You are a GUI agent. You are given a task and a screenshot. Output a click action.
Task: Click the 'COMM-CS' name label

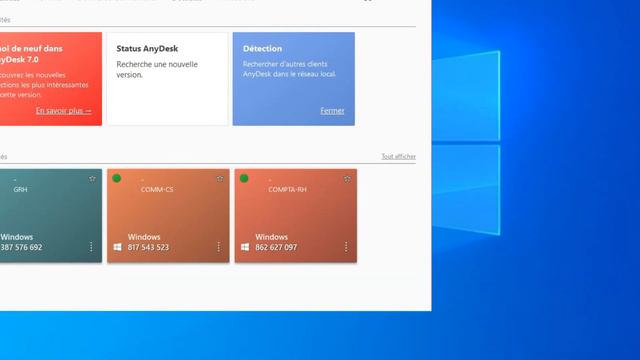click(157, 189)
